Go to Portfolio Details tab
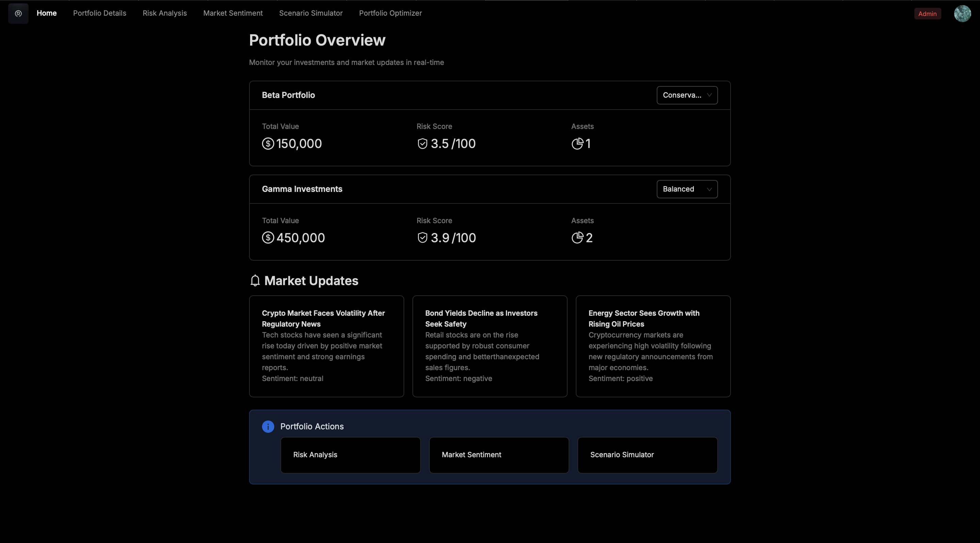 point(100,13)
